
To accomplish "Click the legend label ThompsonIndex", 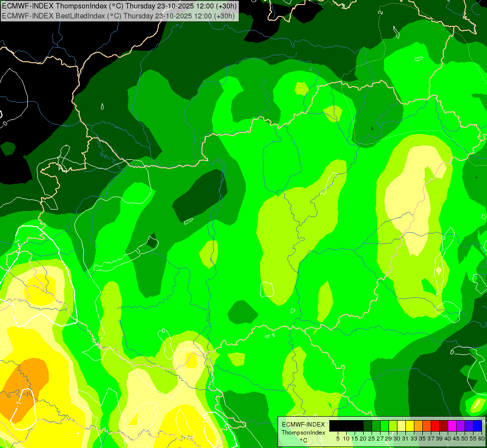I will point(303,433).
